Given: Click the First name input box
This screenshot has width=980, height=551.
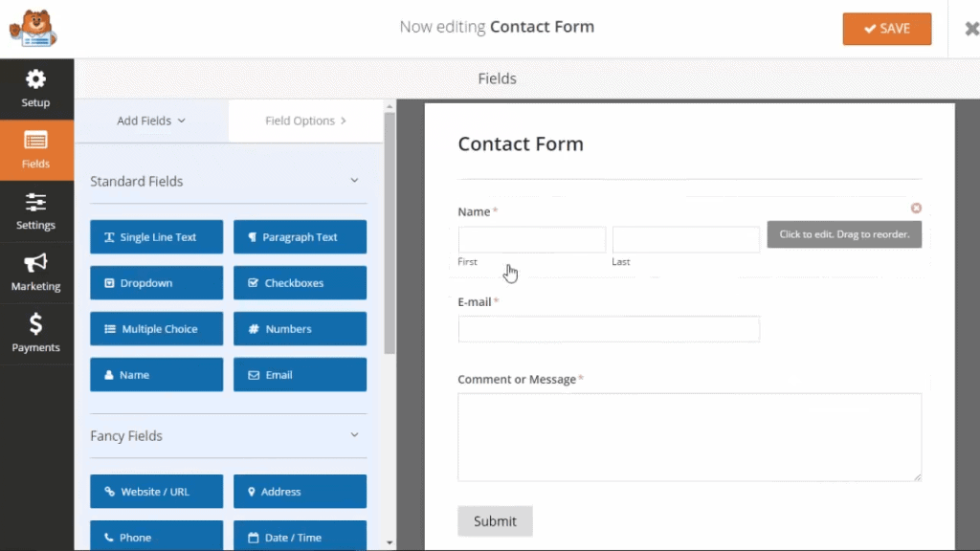Looking at the screenshot, I should click(531, 239).
